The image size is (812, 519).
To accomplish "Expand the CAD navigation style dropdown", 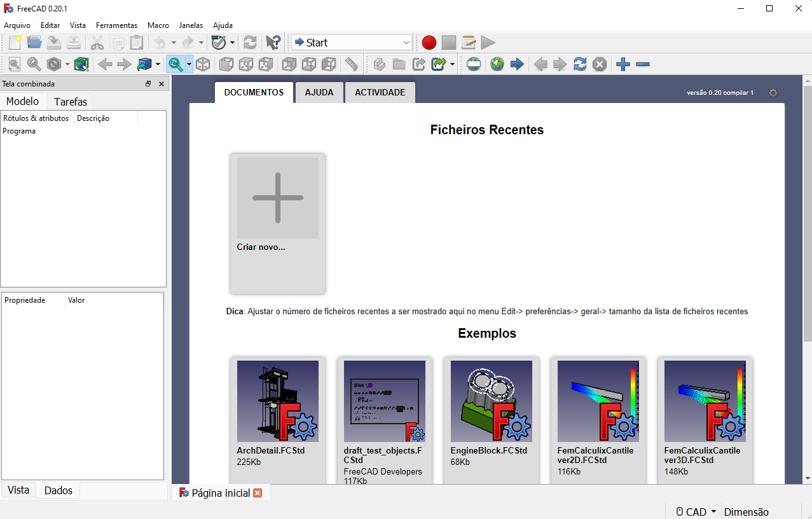I will (x=713, y=511).
